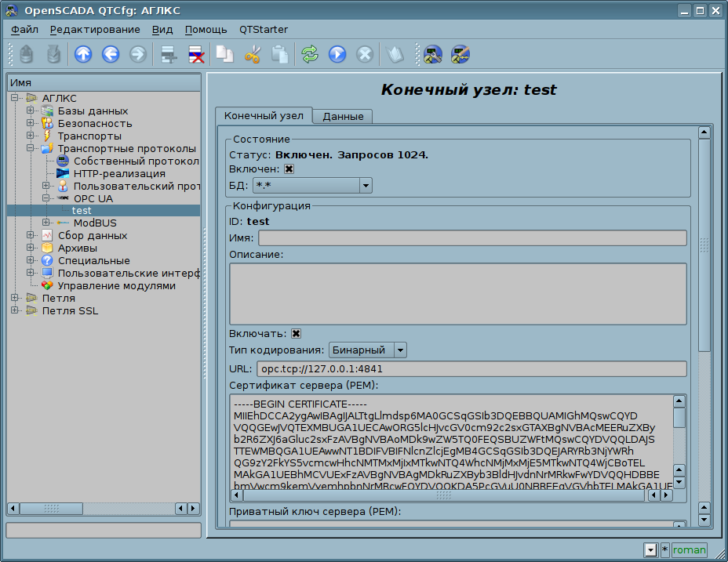Click the Copy item toolbar icon
This screenshot has height=562, width=728.
(225, 54)
